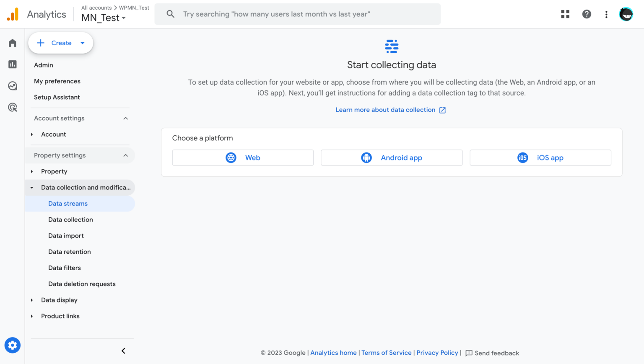Image resolution: width=644 pixels, height=364 pixels.
Task: Expand the Data display section
Action: tap(32, 300)
